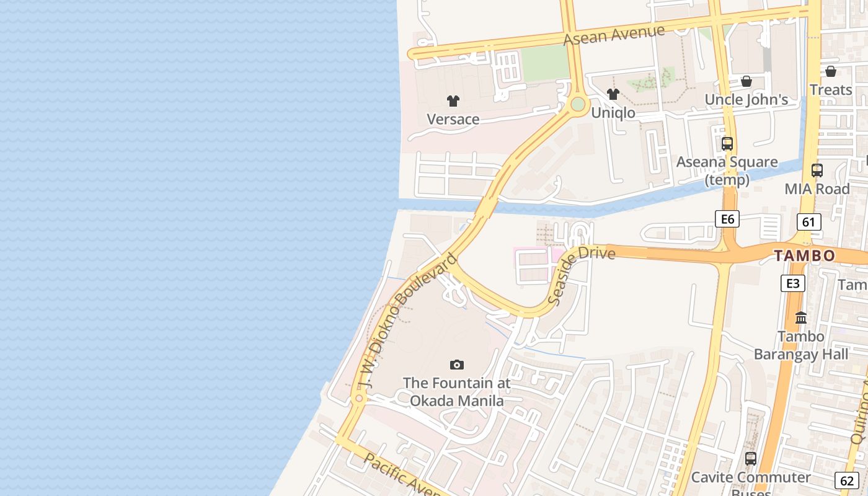Select the Uniqlo shirt icon
Viewport: 868px width, 496px height.
coord(613,94)
